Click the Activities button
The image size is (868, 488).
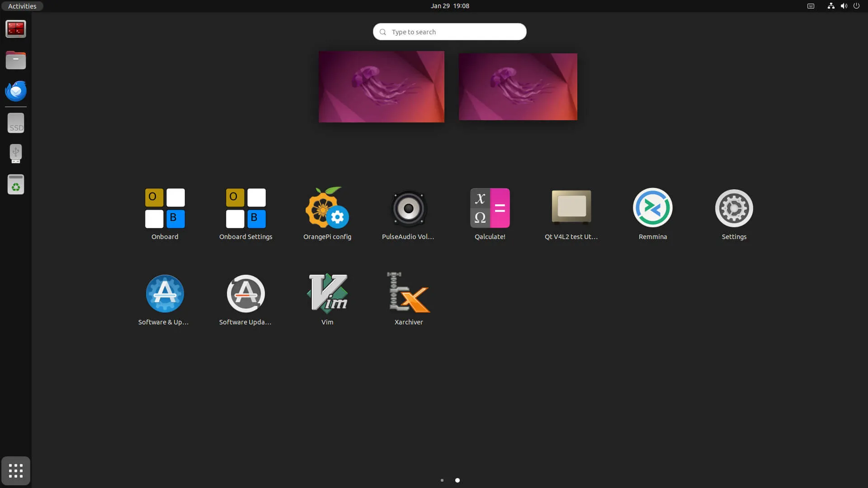click(x=22, y=6)
